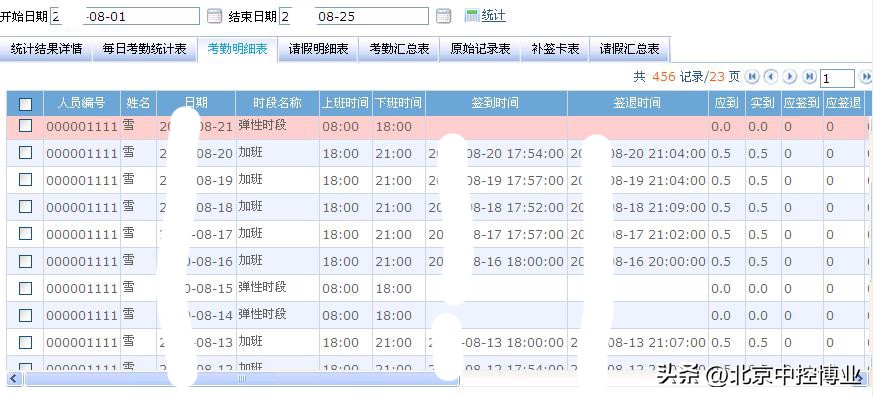Image resolution: width=873 pixels, height=397 pixels.
Task: Go to the previous page of records
Action: tap(771, 76)
